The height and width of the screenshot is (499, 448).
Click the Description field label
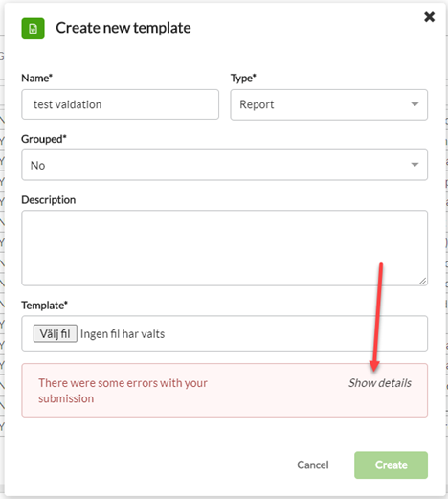click(49, 200)
